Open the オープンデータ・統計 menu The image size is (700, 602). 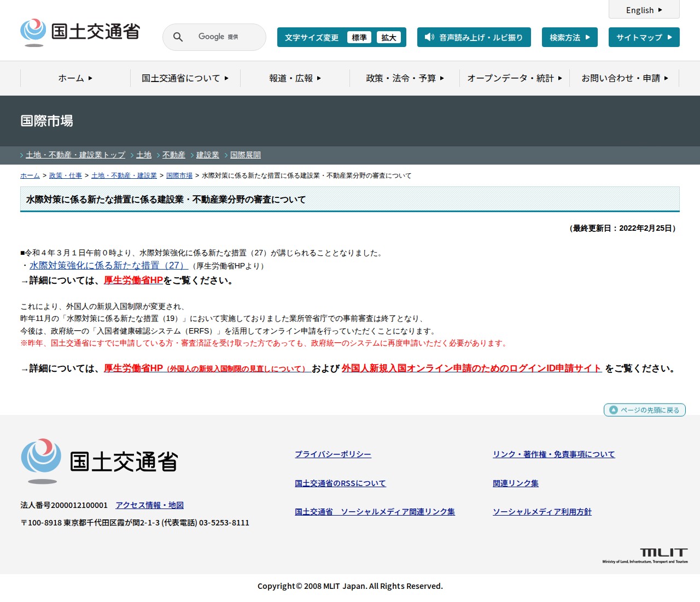click(x=515, y=78)
